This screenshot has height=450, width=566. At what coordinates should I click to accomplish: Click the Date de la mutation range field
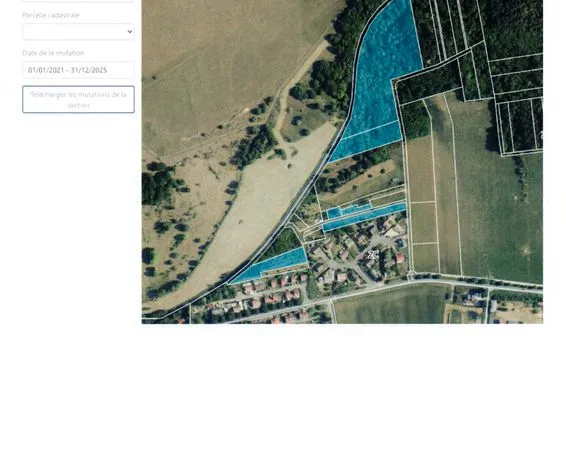(x=78, y=70)
